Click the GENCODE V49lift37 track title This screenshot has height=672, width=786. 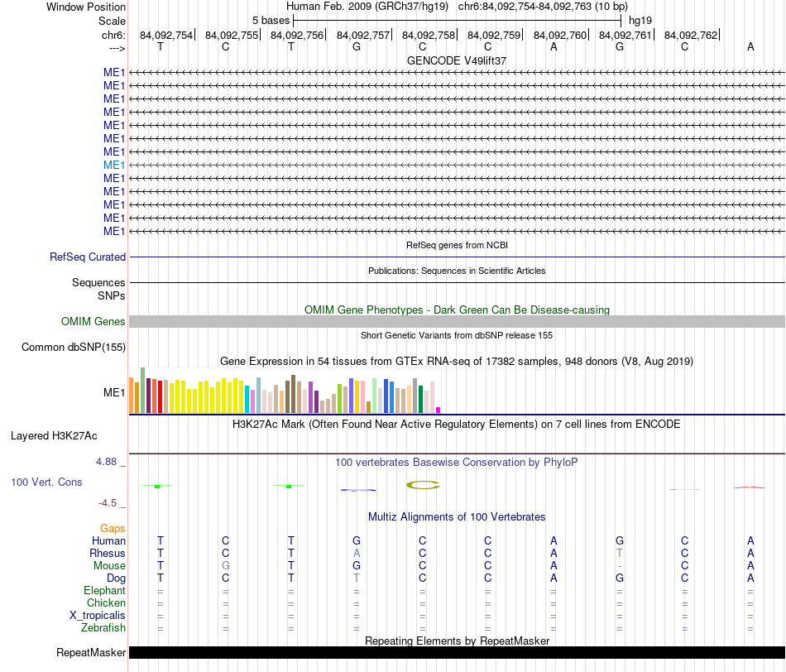(457, 60)
